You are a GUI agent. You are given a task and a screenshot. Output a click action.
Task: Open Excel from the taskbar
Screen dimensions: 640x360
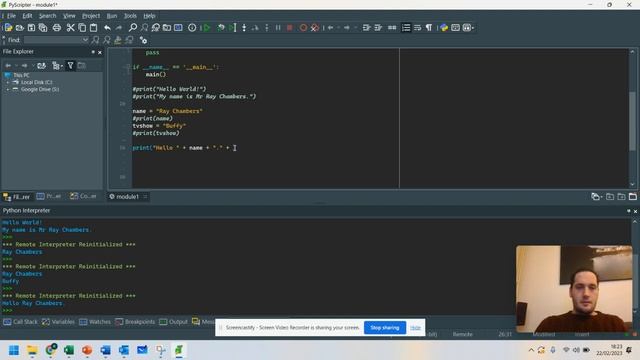click(x=69, y=350)
